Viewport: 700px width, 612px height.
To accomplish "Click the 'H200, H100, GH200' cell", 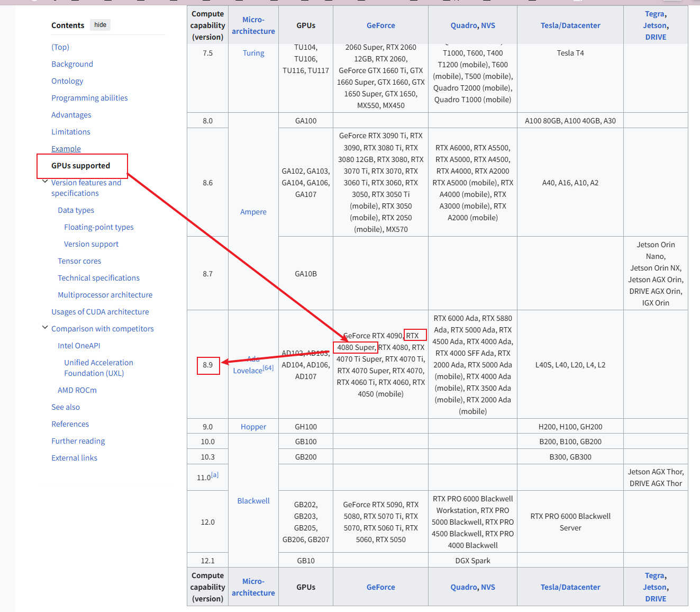I will [x=570, y=427].
